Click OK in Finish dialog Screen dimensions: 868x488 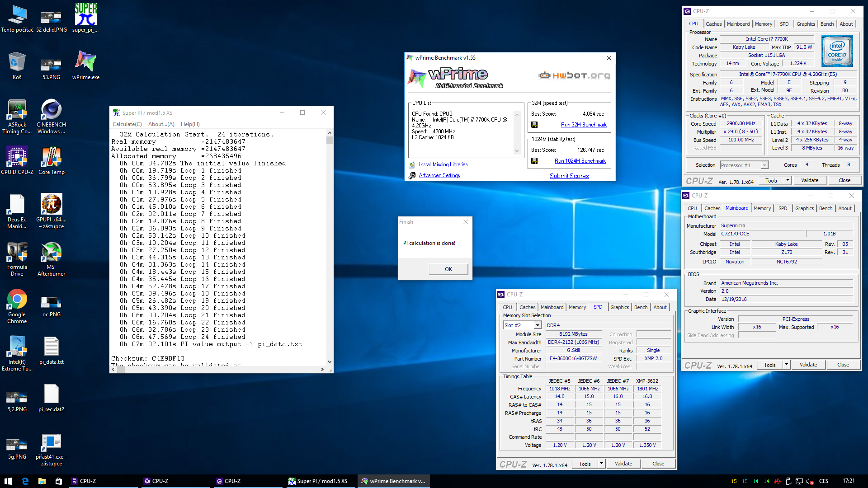coord(448,269)
